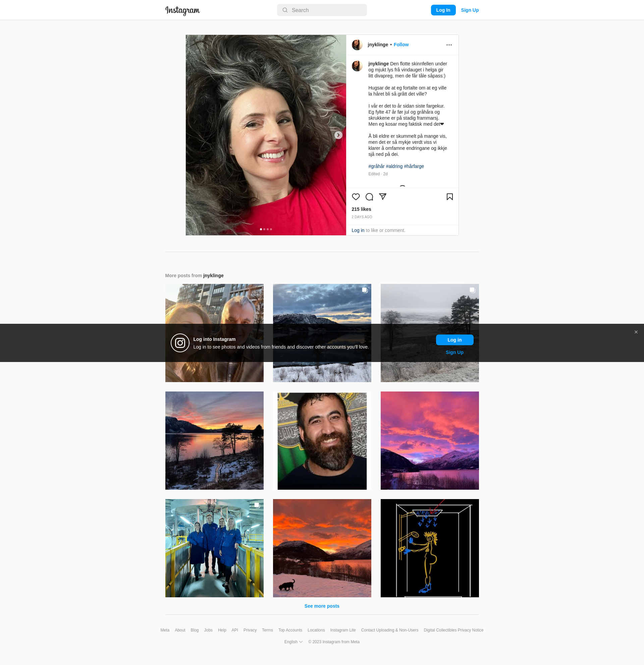Click See more posts
Viewport: 644px width, 665px height.
click(x=322, y=606)
